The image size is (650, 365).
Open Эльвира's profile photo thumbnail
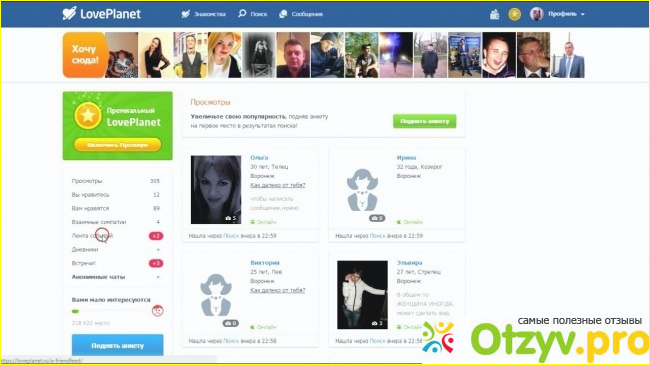tap(362, 294)
